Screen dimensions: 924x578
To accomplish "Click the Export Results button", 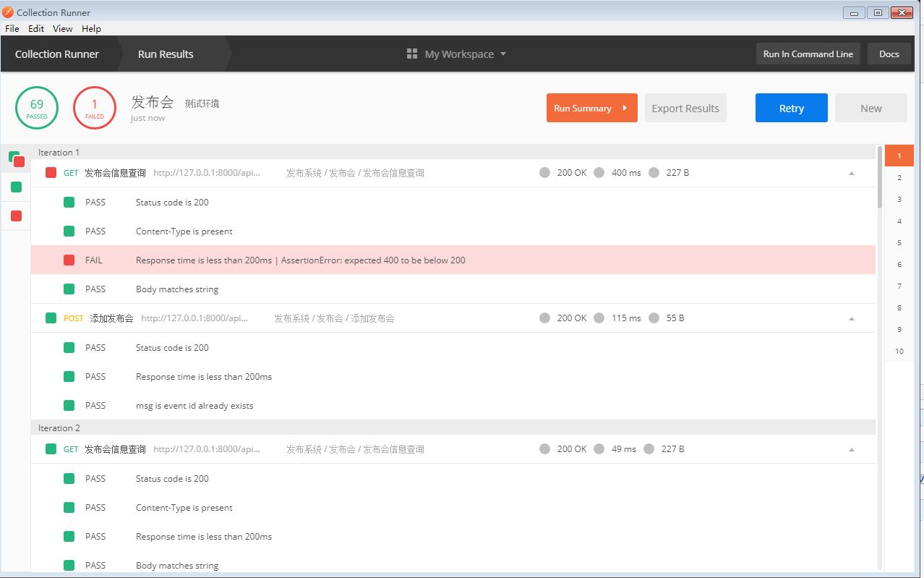I will click(685, 107).
